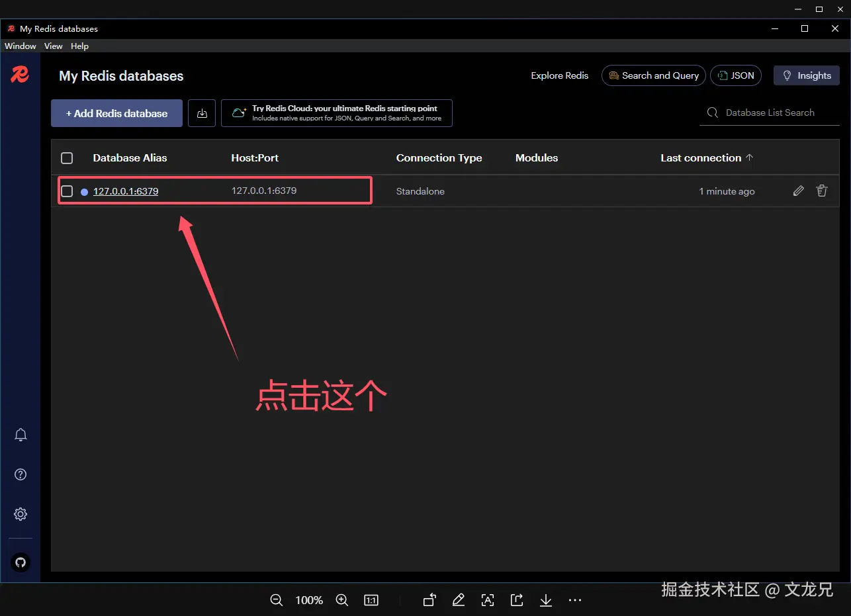Open the help question mark icon
This screenshot has width=851, height=616.
pos(21,474)
